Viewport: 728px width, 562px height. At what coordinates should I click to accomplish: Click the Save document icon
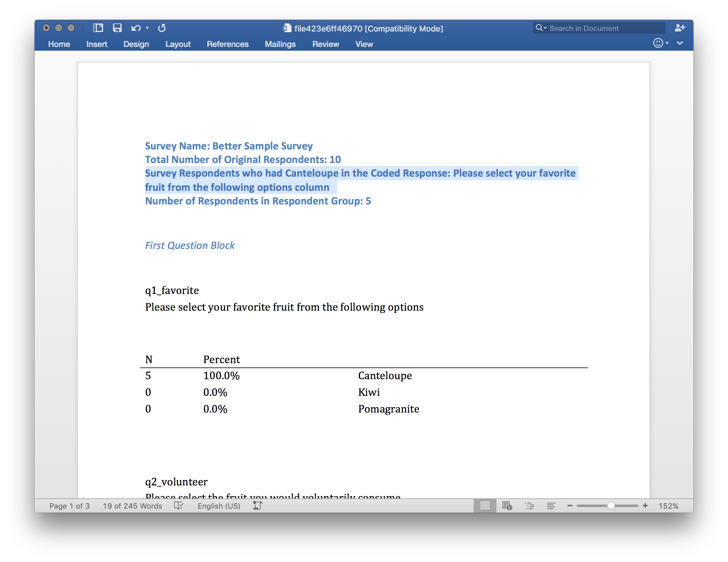click(x=117, y=28)
